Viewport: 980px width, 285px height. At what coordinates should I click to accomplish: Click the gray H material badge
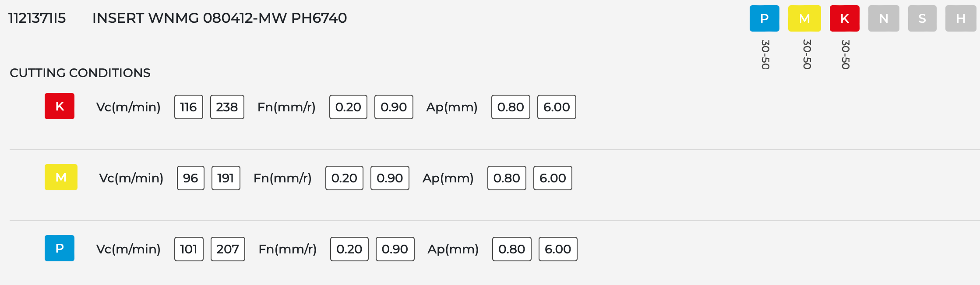point(961,18)
